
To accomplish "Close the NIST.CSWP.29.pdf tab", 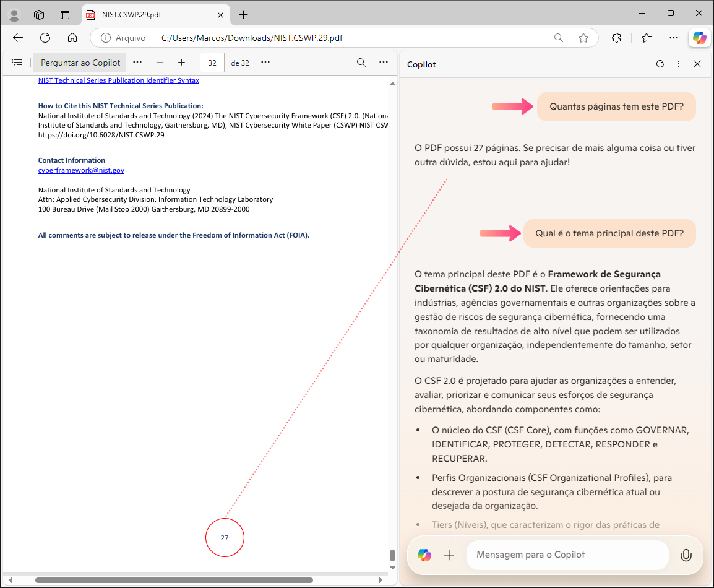I will coord(220,15).
